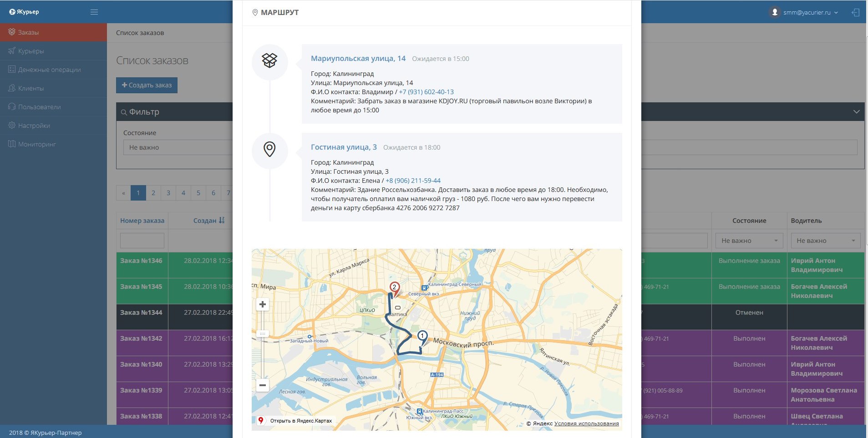Click map marker number 2
Screen dimensions: 868x438
click(395, 288)
